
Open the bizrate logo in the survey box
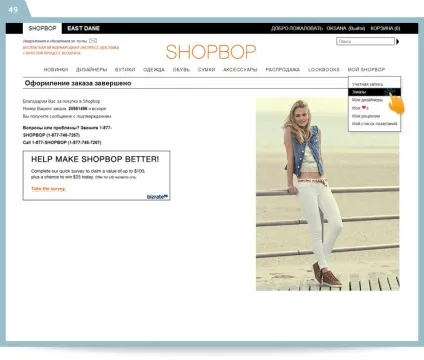point(157,197)
